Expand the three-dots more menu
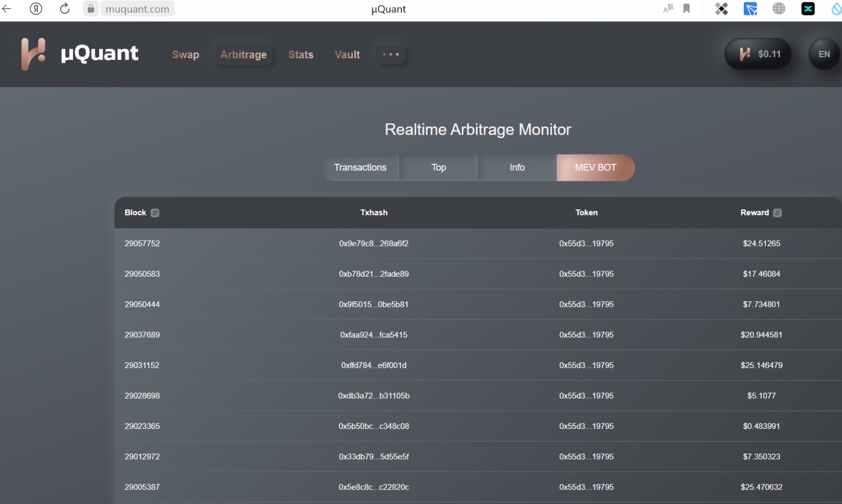The height and width of the screenshot is (504, 842). point(391,54)
